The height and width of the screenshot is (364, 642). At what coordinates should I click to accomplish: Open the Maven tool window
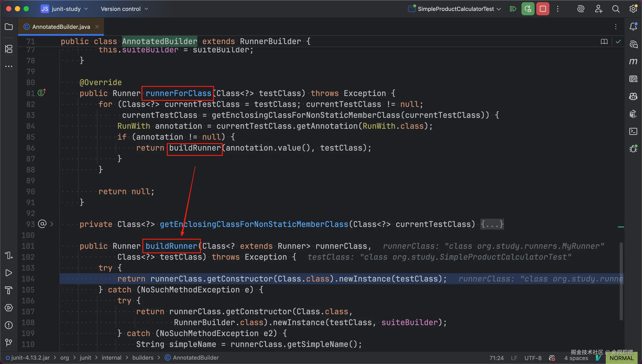[633, 62]
